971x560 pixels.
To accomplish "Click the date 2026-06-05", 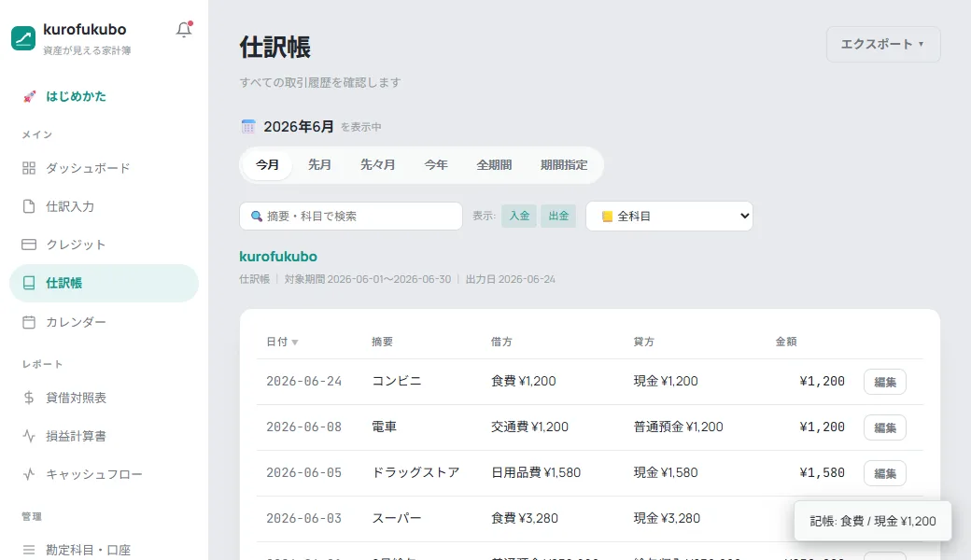I will [304, 473].
